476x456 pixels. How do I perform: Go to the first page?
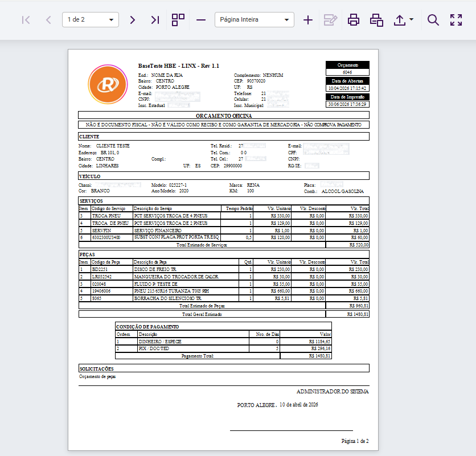26,20
